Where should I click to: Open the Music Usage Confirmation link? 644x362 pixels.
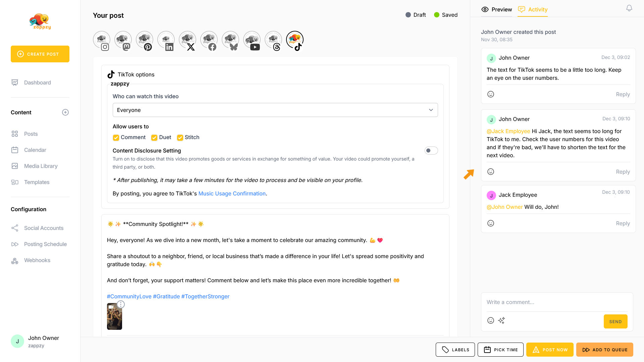pyautogui.click(x=232, y=193)
